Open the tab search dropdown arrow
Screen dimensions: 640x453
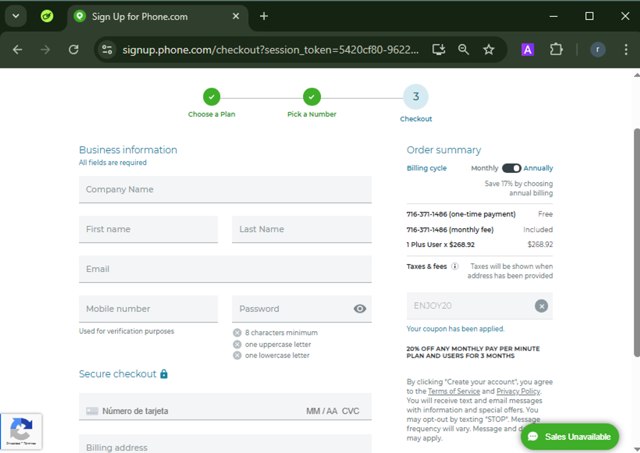16,16
